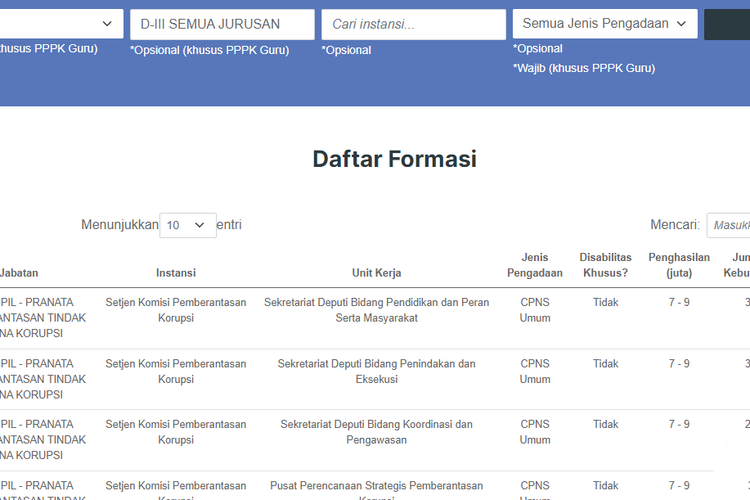Click the Cari instansi search field
This screenshot has height=500, width=750.
click(413, 24)
